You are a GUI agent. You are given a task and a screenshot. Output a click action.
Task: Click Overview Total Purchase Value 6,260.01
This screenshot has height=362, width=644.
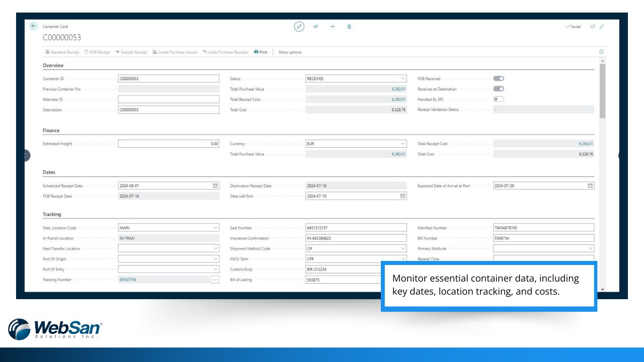coord(398,89)
